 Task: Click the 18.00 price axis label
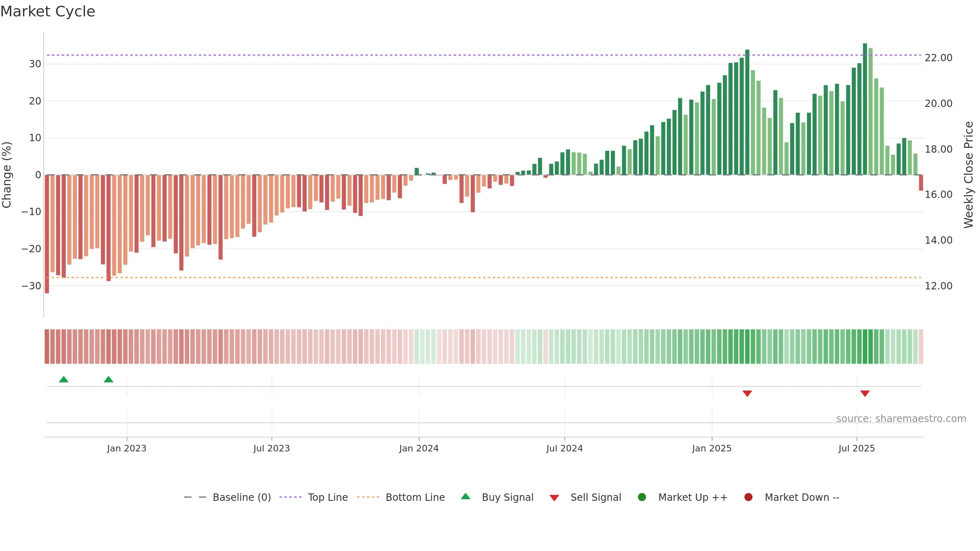(938, 149)
